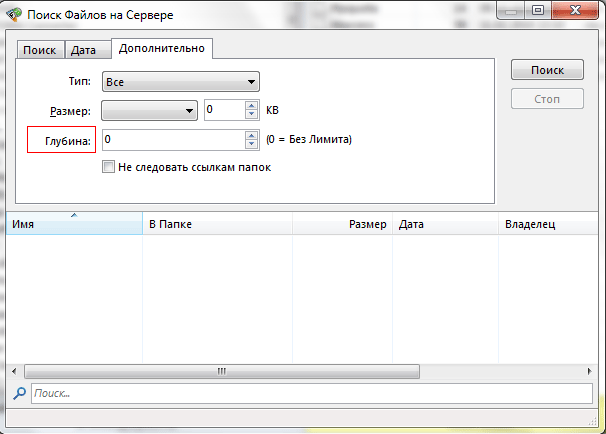Focus the 'Поиск...' filter input box
This screenshot has width=606, height=434.
click(310, 394)
